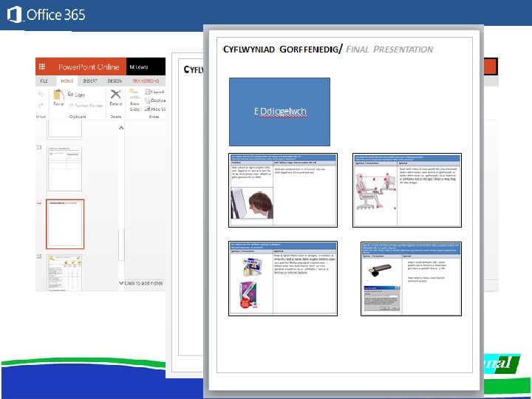Viewport: 532px width, 399px height.
Task: Click the Undo arrow icon
Action: pyautogui.click(x=41, y=95)
